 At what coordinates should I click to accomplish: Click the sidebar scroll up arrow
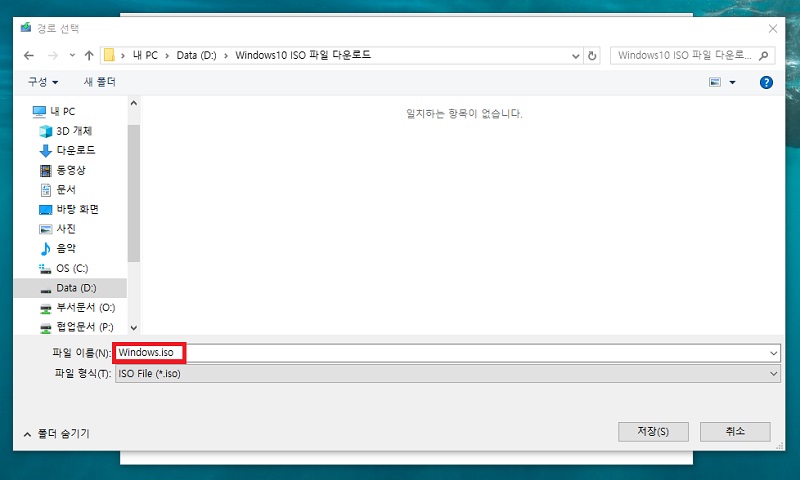(x=134, y=103)
